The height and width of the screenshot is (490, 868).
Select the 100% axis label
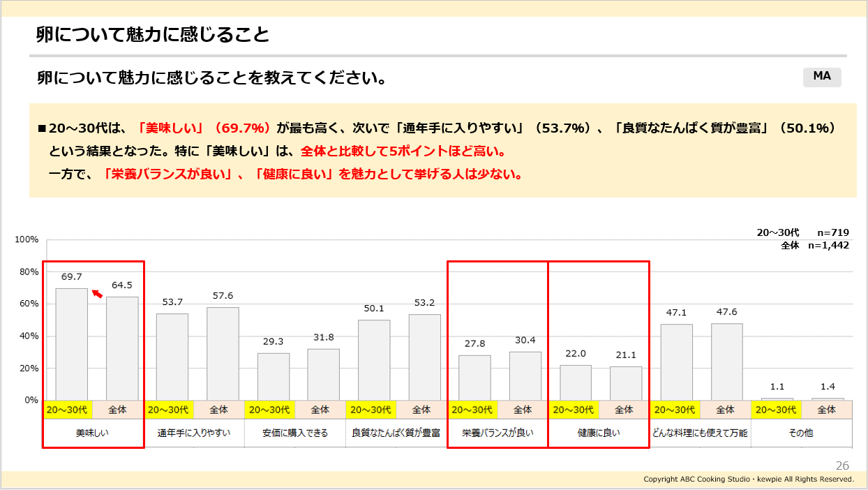coord(27,239)
